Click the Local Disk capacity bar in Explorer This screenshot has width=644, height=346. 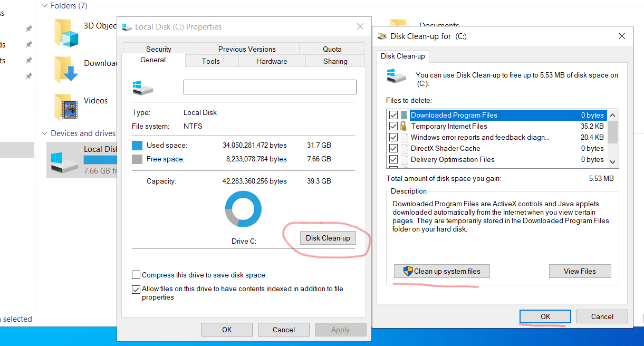tap(100, 160)
